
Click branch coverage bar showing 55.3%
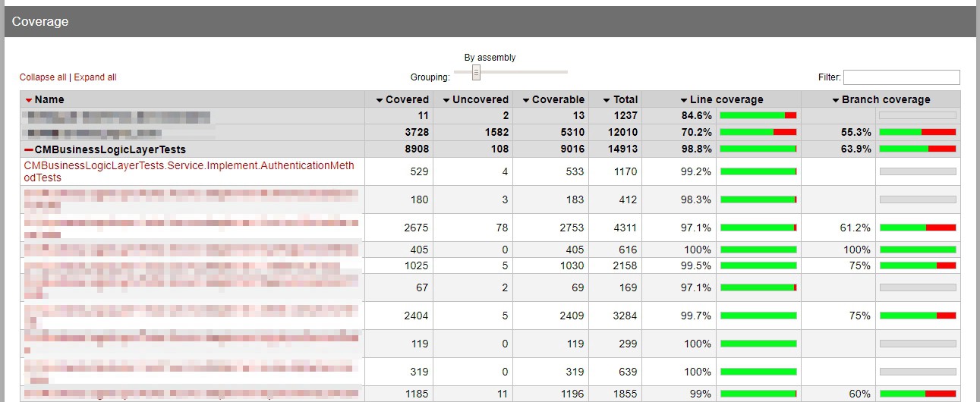[917, 132]
